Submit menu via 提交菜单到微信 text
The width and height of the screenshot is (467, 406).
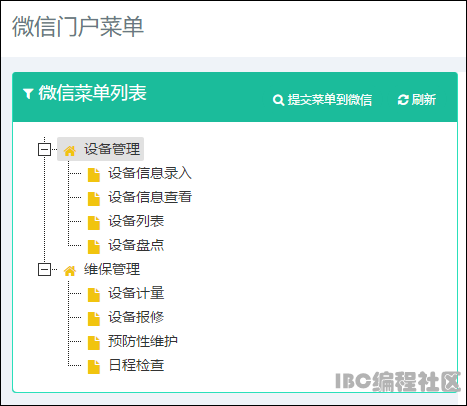[330, 100]
